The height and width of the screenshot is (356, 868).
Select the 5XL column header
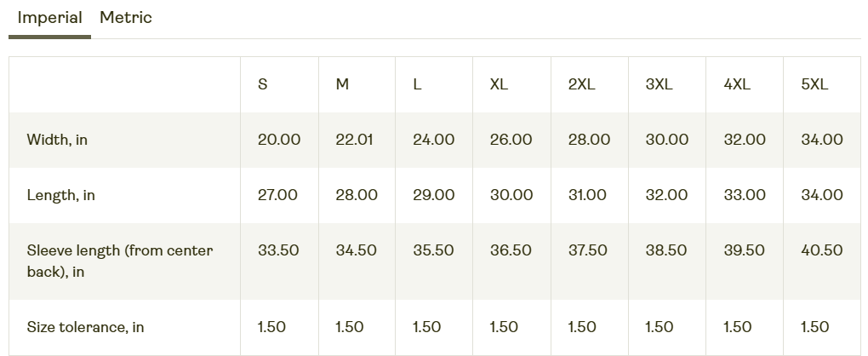[814, 84]
